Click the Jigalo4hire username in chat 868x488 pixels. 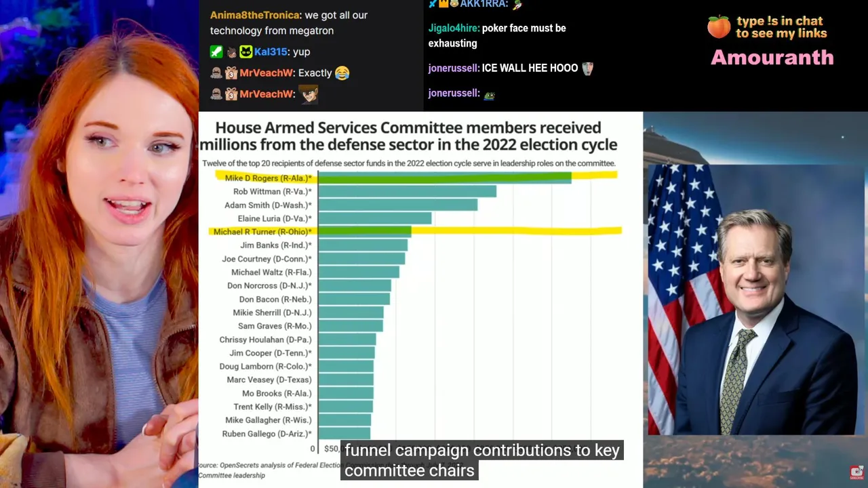point(453,28)
